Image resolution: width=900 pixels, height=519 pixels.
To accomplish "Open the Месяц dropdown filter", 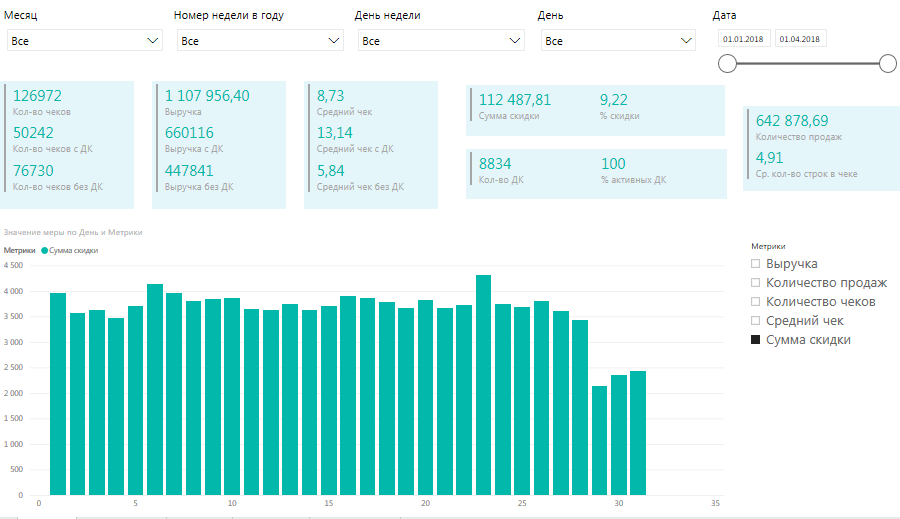I will point(84,41).
